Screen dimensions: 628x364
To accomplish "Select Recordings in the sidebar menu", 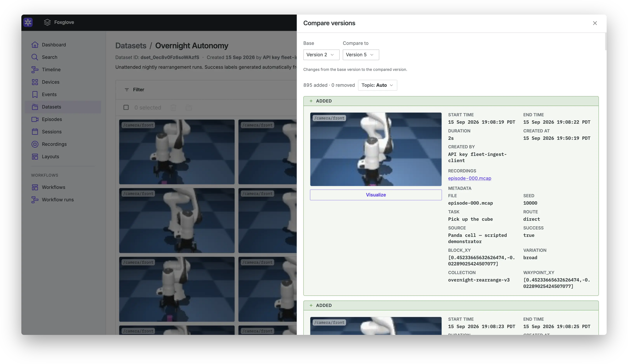I will (54, 144).
